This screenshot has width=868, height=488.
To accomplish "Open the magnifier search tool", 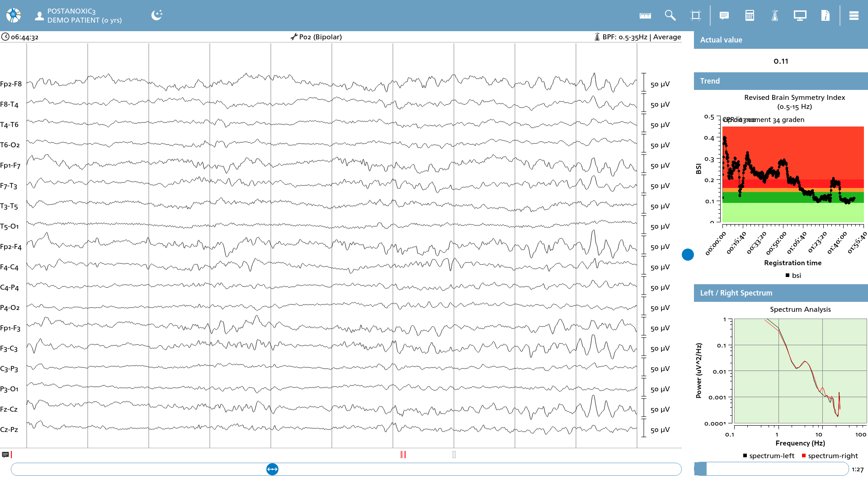I will 670,15.
